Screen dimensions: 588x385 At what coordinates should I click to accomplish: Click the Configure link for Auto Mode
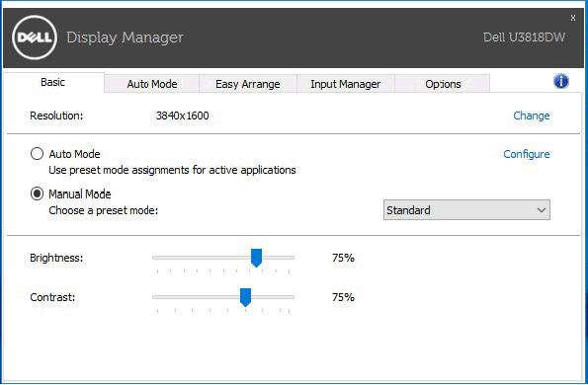[527, 154]
